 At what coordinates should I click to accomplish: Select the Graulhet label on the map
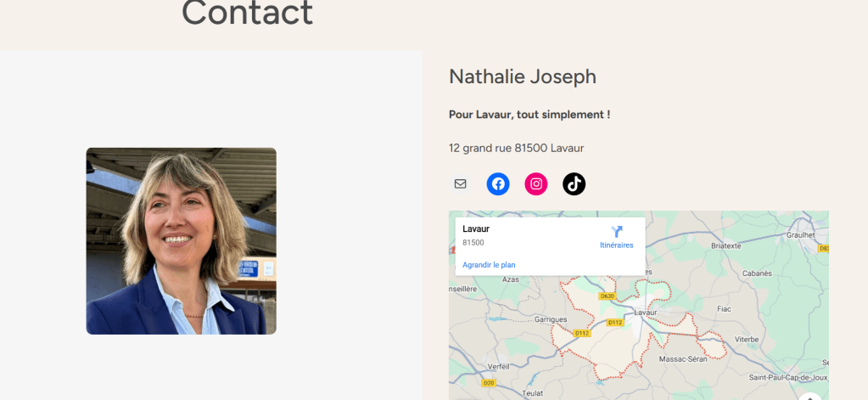pyautogui.click(x=800, y=235)
